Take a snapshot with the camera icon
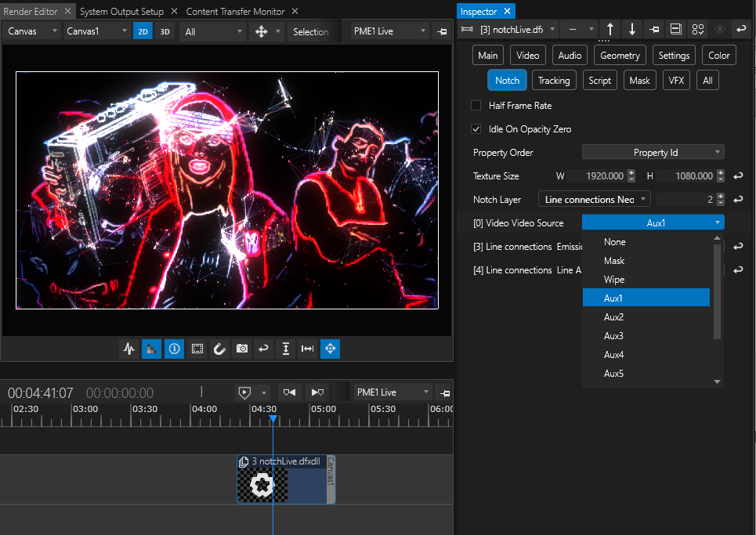 pos(242,349)
